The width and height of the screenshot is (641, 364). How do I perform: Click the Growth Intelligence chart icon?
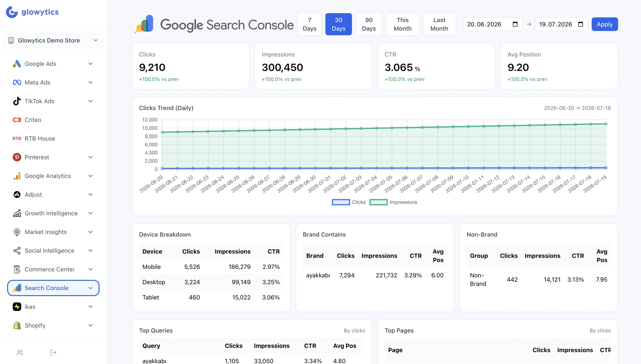tap(17, 213)
